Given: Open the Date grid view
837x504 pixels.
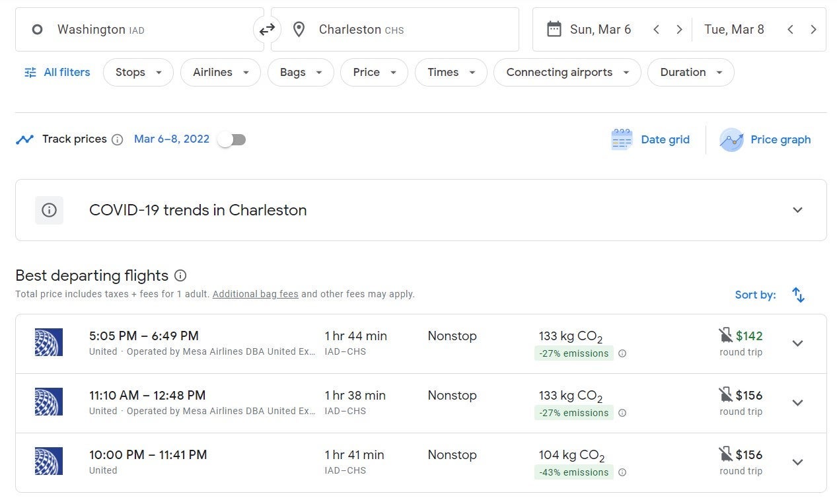Looking at the screenshot, I should [651, 139].
